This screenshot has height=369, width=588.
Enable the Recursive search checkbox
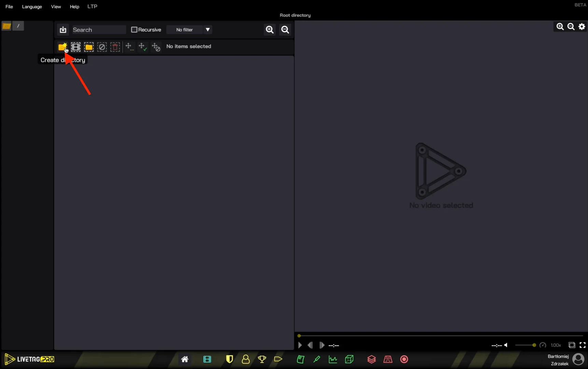point(134,29)
